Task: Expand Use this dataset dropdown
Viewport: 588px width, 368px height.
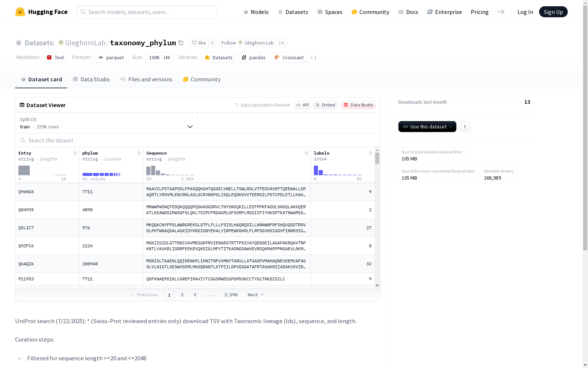Action: coord(427,127)
